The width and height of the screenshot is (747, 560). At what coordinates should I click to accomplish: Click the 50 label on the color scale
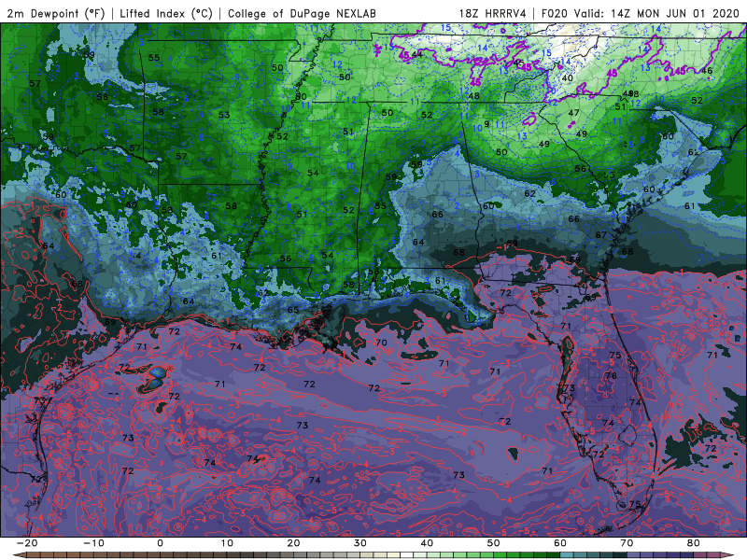tap(494, 543)
